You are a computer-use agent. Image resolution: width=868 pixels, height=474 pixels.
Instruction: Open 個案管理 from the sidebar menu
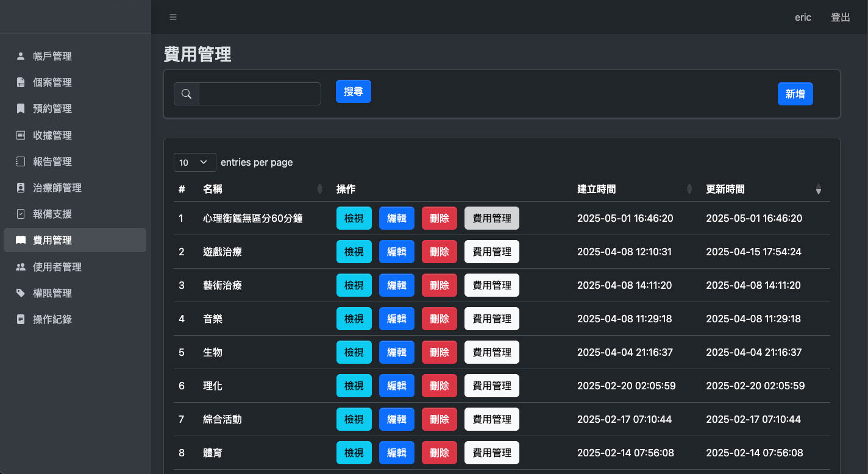pyautogui.click(x=52, y=82)
